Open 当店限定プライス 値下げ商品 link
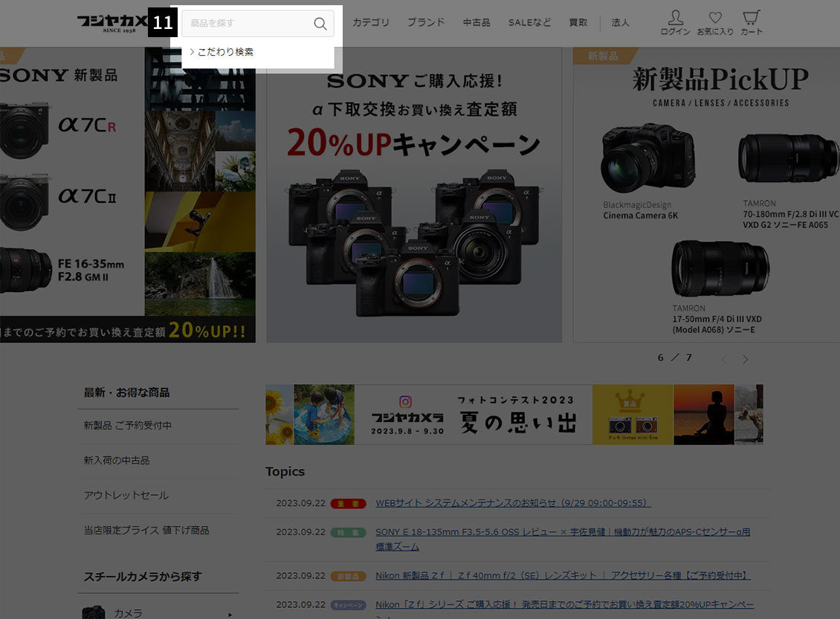Image resolution: width=840 pixels, height=619 pixels. [146, 530]
